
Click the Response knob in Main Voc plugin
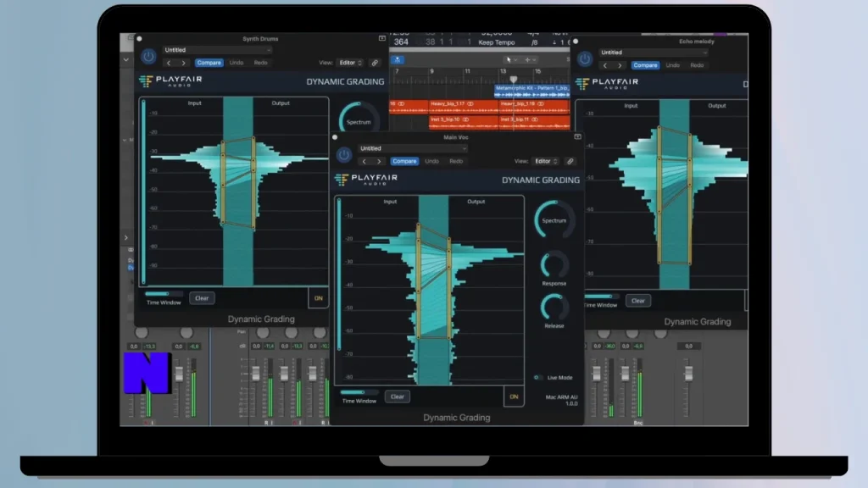pos(554,264)
